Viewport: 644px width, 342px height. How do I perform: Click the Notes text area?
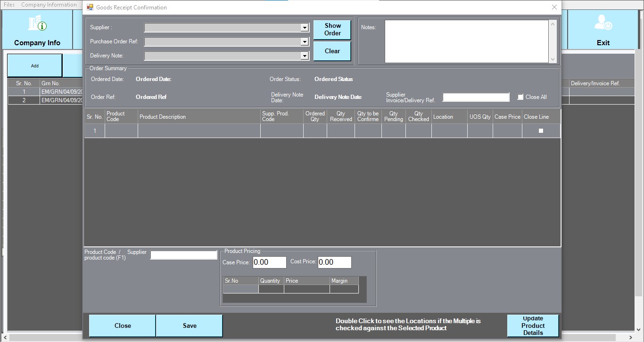(x=467, y=41)
